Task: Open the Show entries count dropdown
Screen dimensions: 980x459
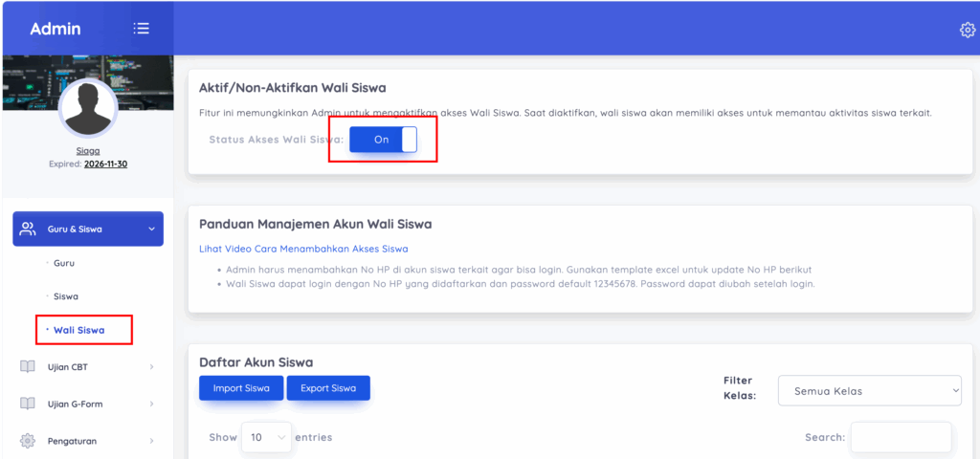Action: 266,437
